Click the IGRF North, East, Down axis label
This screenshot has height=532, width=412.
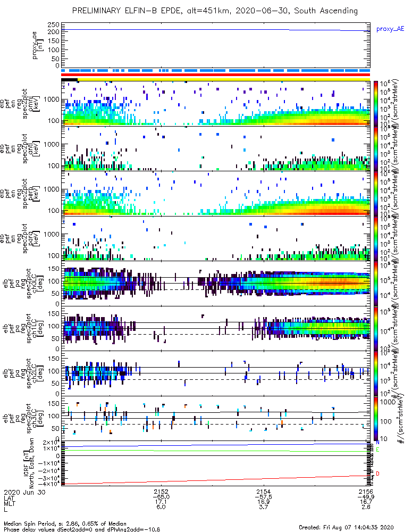pyautogui.click(x=28, y=463)
